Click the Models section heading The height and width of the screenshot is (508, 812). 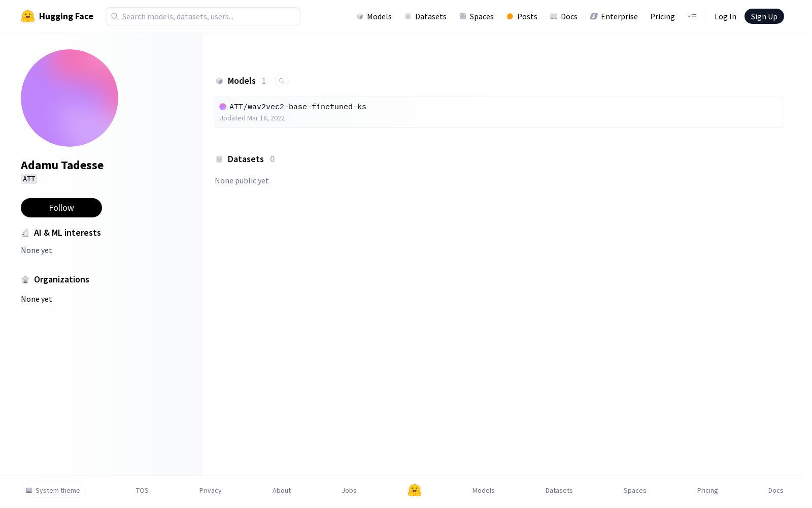[242, 81]
